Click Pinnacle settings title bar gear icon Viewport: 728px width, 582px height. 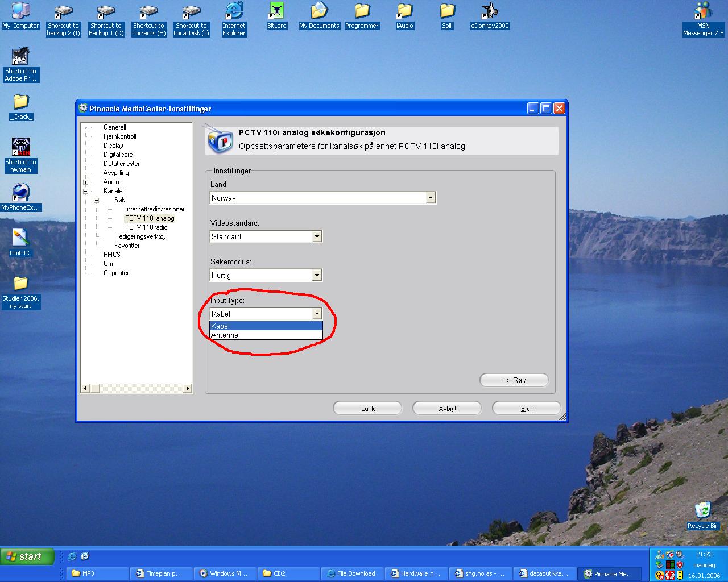point(83,108)
